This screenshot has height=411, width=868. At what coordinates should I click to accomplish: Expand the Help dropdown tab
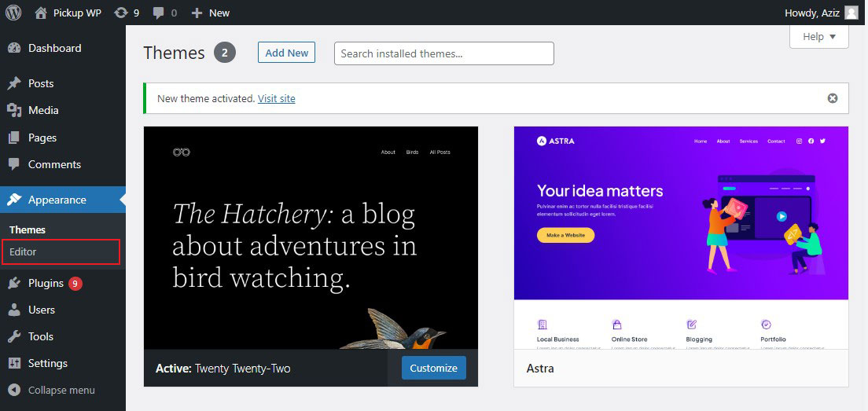click(x=818, y=36)
